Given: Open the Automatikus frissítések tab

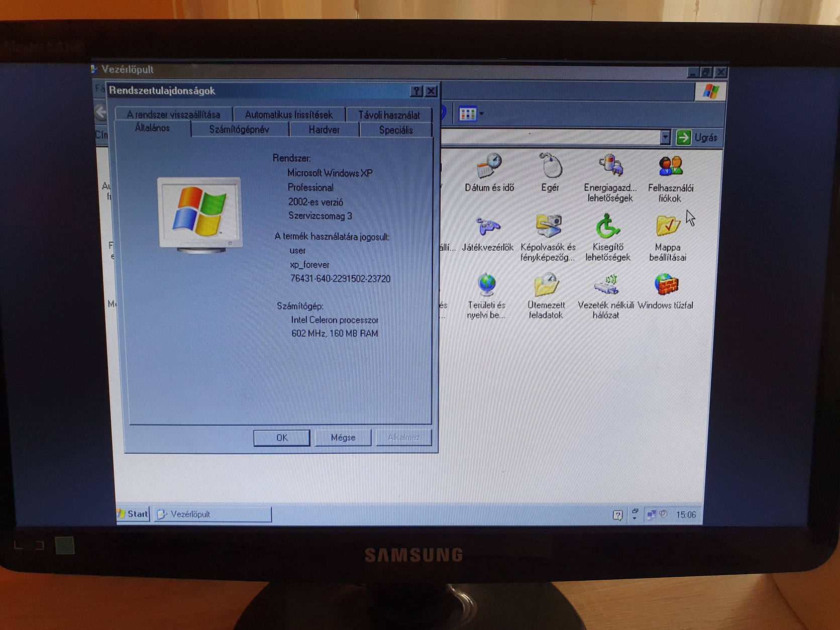Looking at the screenshot, I should pyautogui.click(x=289, y=115).
